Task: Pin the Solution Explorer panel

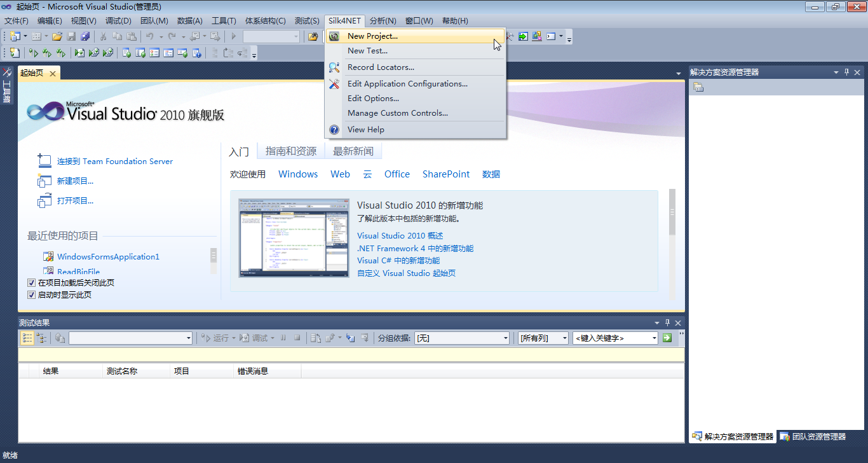Action: 847,73
